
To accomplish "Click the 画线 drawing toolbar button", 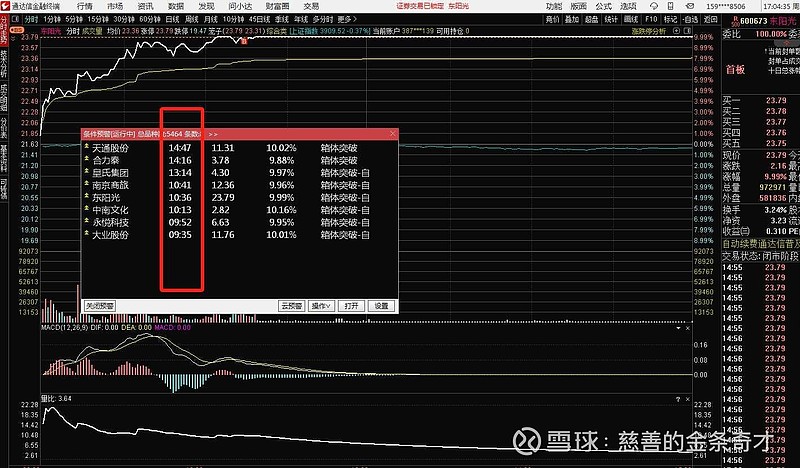I will [631, 19].
